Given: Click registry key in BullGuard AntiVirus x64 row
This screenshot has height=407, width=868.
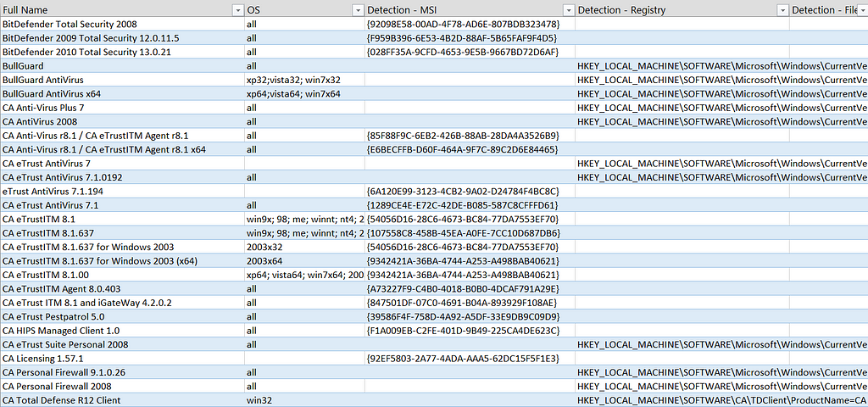Looking at the screenshot, I should pyautogui.click(x=721, y=94).
